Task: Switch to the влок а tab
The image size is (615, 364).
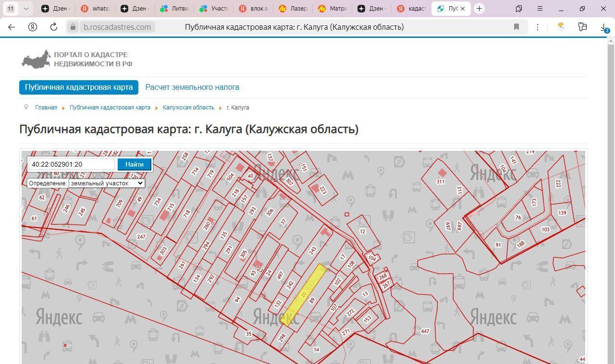Action: pos(254,9)
